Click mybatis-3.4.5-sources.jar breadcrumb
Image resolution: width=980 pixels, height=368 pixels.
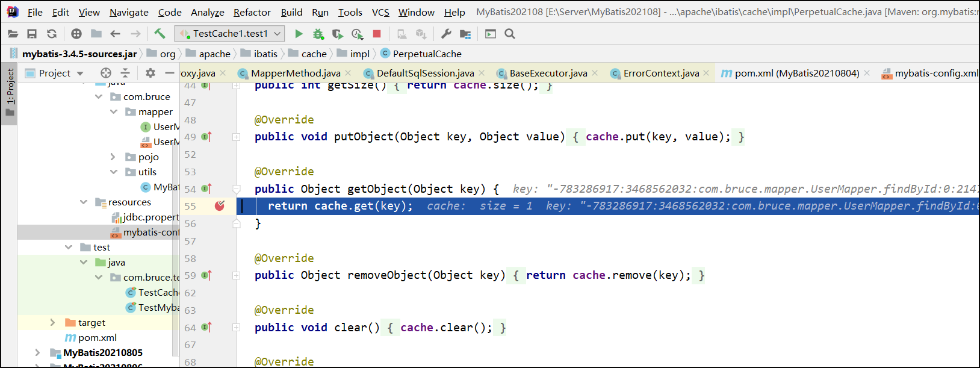point(73,54)
